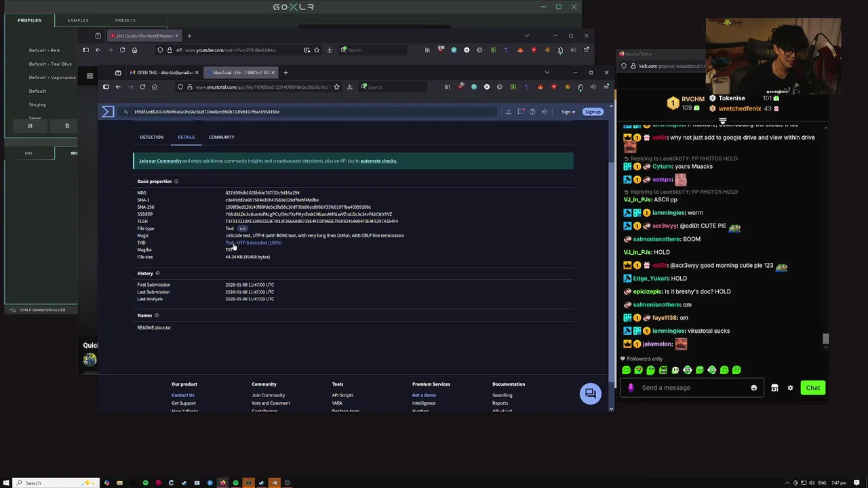The height and width of the screenshot is (488, 868).
Task: Open the list all tabs dropdown in YouTube window
Action: point(527,36)
